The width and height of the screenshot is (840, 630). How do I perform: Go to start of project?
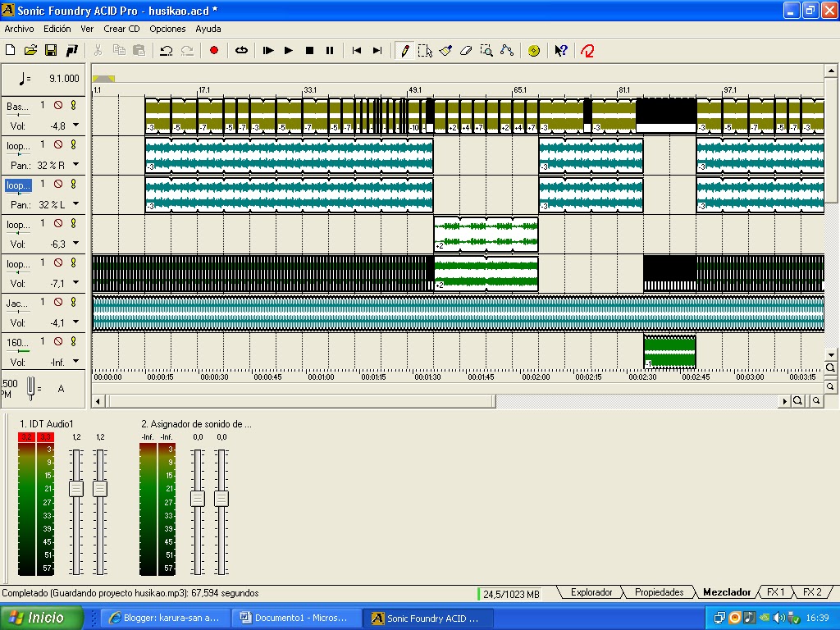[x=356, y=50]
